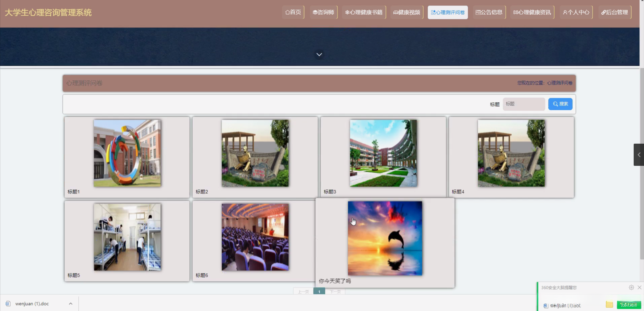Open 个人中心 personal center

click(x=576, y=12)
